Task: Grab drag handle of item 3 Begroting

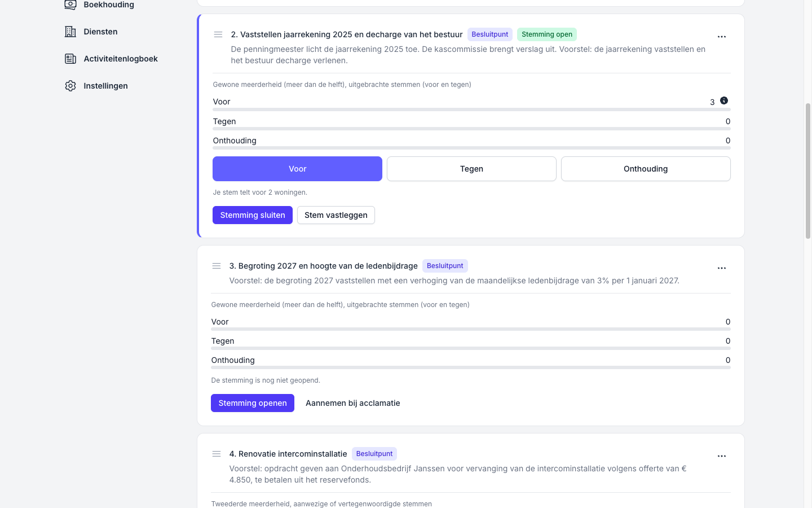Action: click(x=217, y=266)
